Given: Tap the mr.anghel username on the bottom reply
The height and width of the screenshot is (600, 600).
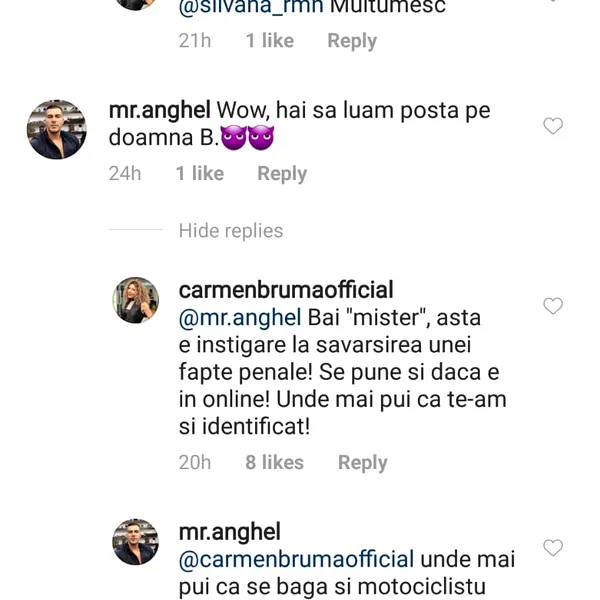Looking at the screenshot, I should click(229, 532).
